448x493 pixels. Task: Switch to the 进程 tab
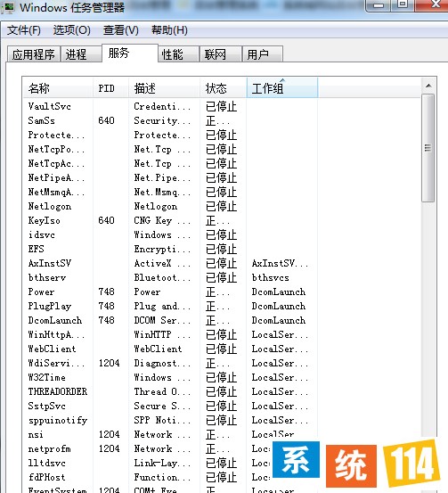(81, 54)
